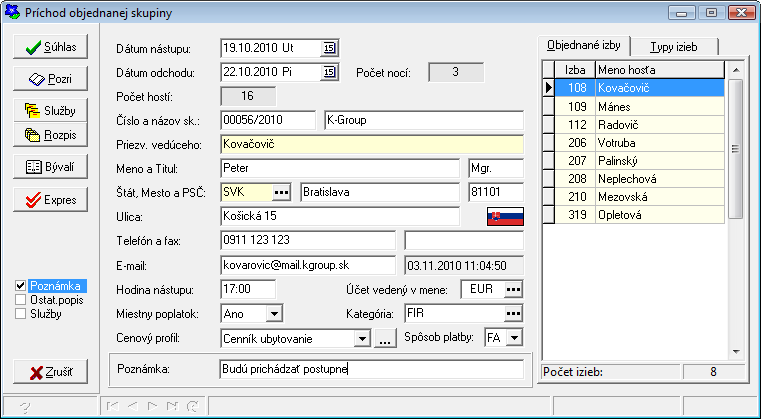This screenshot has width=761, height=419.
Task: Open calendar picker for Dátum nástupu
Action: (329, 47)
